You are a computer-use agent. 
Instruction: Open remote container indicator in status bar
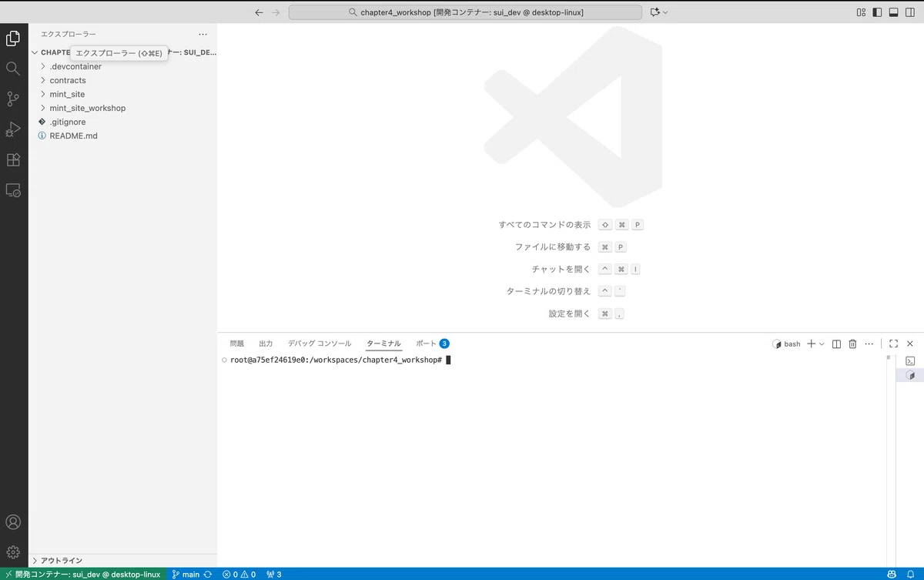(82, 574)
